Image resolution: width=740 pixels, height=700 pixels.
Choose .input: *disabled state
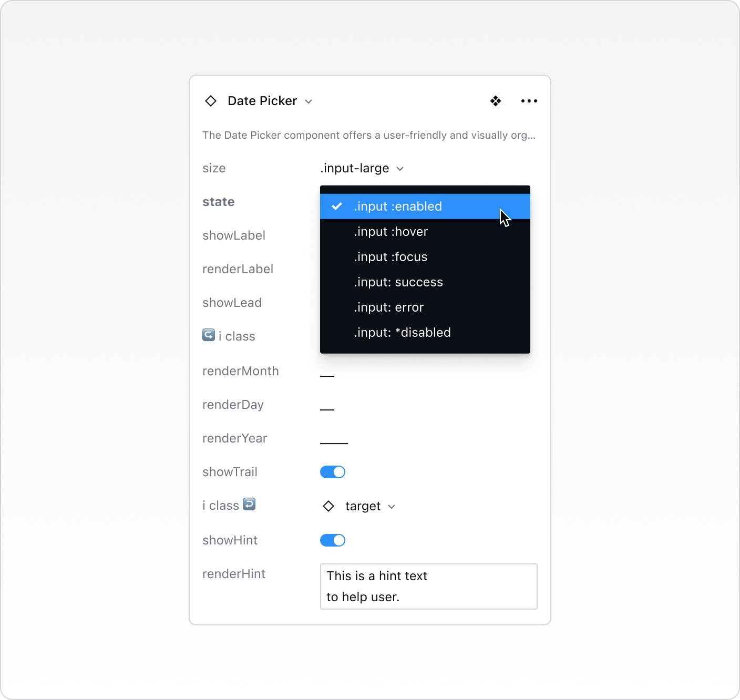pyautogui.click(x=402, y=333)
